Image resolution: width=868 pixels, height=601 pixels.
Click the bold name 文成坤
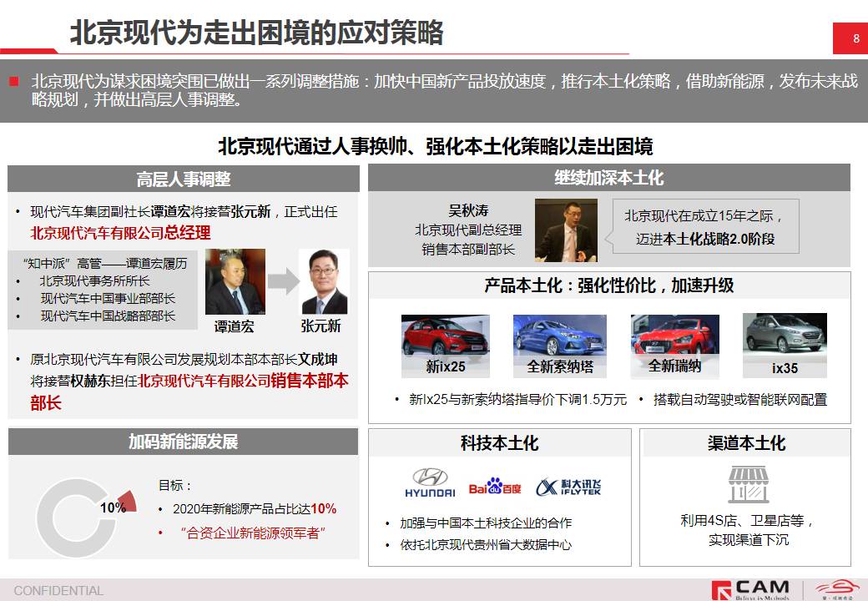pyautogui.click(x=318, y=360)
